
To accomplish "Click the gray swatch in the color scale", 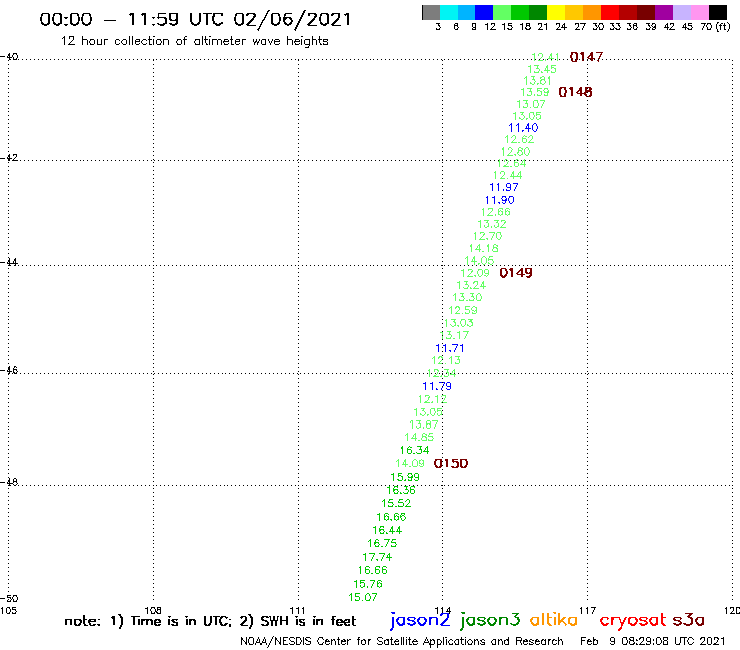I will (x=431, y=12).
